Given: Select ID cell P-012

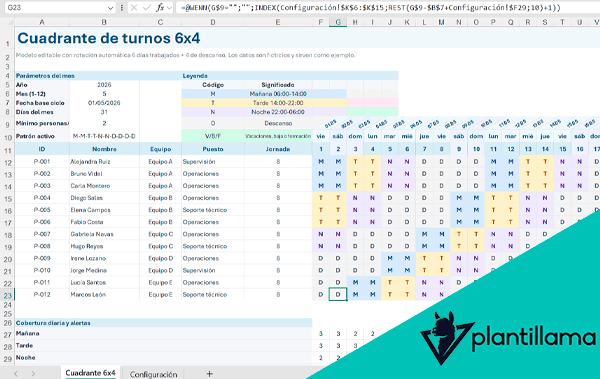Looking at the screenshot, I should pyautogui.click(x=42, y=294).
